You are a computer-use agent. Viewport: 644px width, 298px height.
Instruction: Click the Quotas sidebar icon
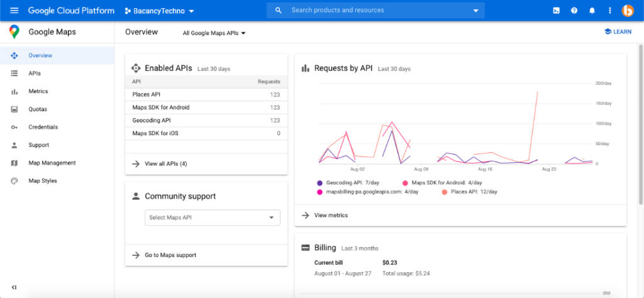coord(14,109)
